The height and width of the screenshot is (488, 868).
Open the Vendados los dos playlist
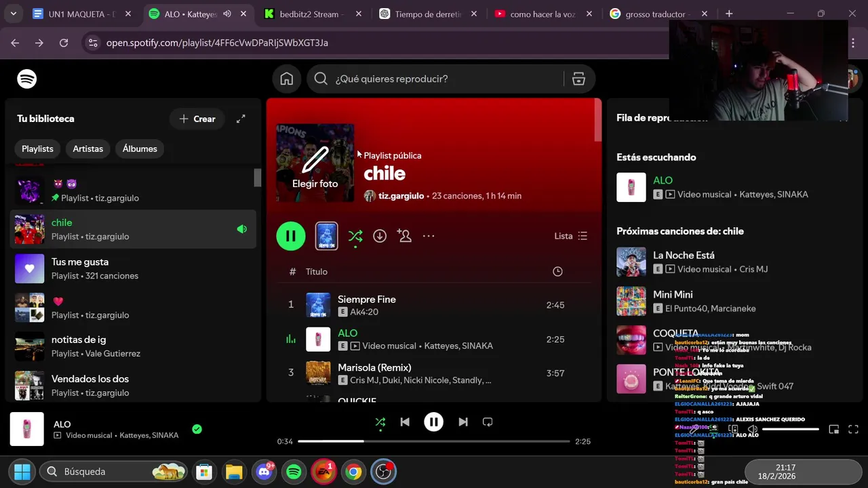point(133,386)
